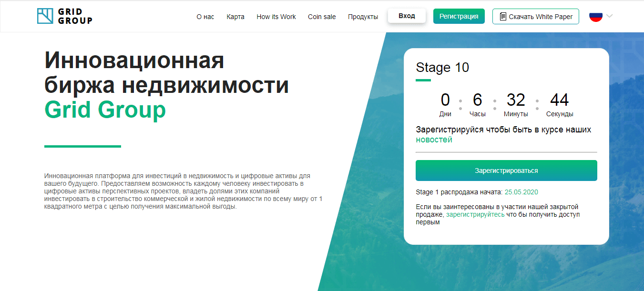Click the green Grid Group headline text
The height and width of the screenshot is (291, 644).
tap(105, 110)
